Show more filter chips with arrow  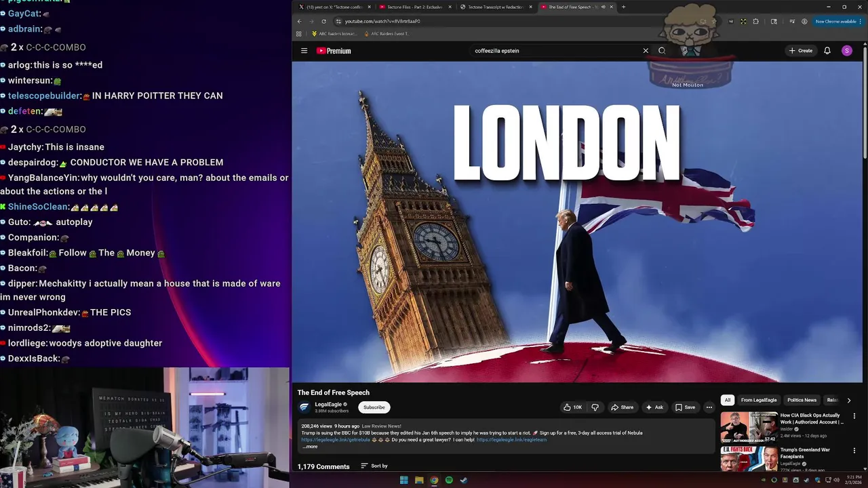click(849, 400)
